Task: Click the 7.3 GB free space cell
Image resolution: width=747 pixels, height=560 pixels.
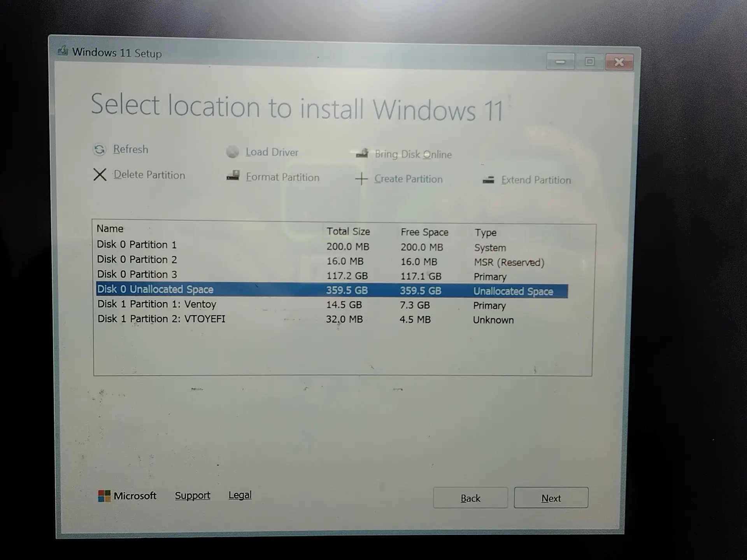Action: [x=415, y=305]
